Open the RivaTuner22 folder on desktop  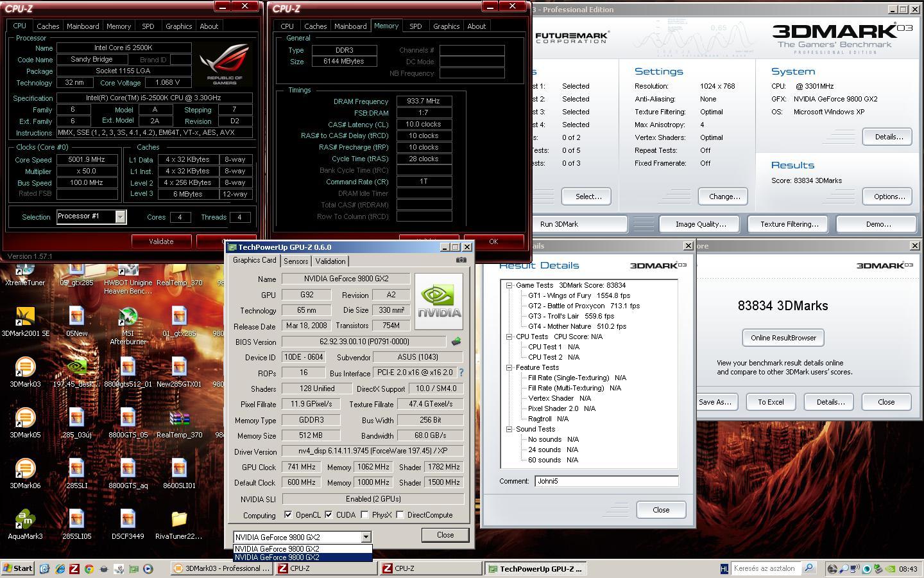(x=179, y=524)
